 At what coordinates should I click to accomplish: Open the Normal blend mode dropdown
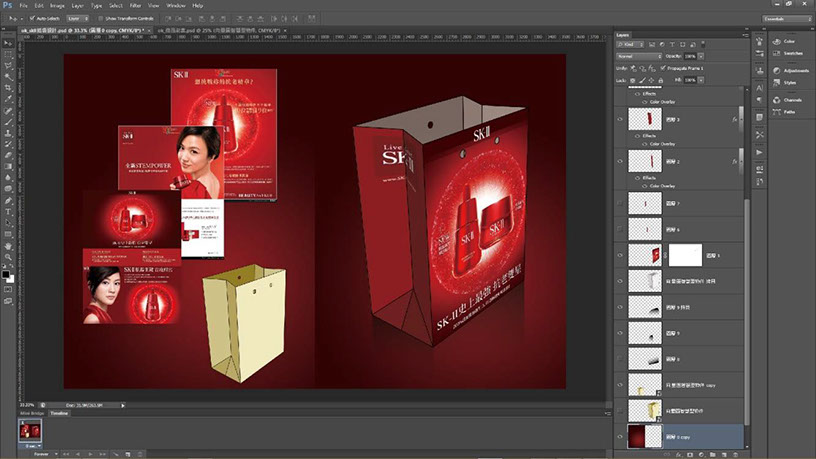pyautogui.click(x=640, y=56)
